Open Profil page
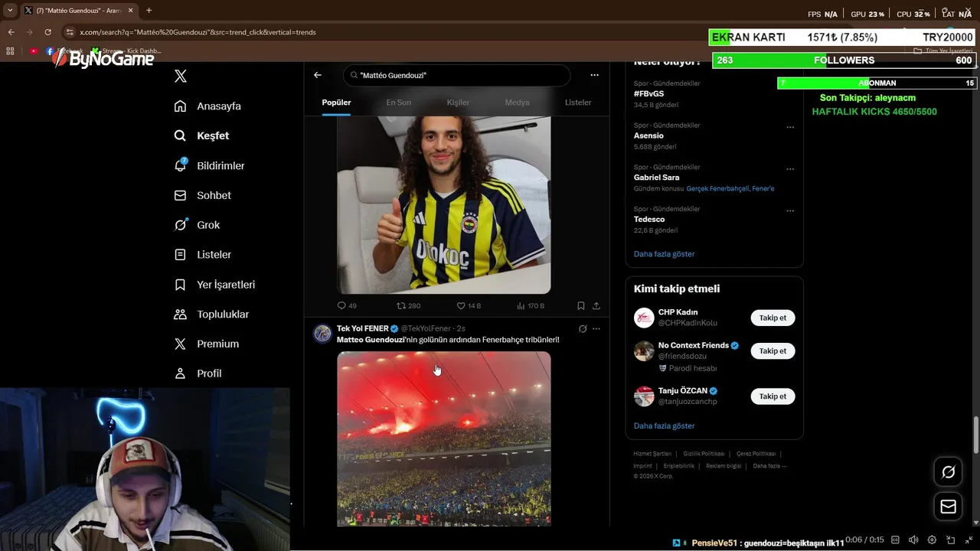This screenshot has height=551, width=980. 198,373
